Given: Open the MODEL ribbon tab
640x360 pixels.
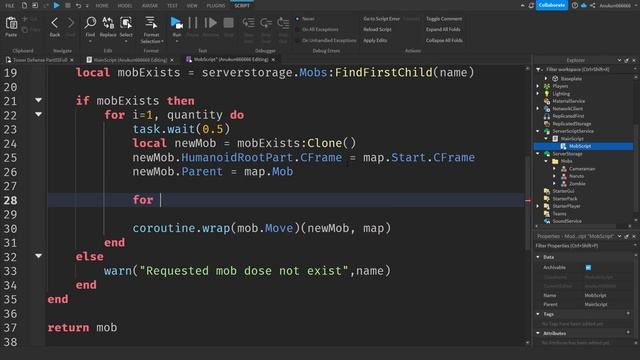Looking at the screenshot, I should [125, 6].
